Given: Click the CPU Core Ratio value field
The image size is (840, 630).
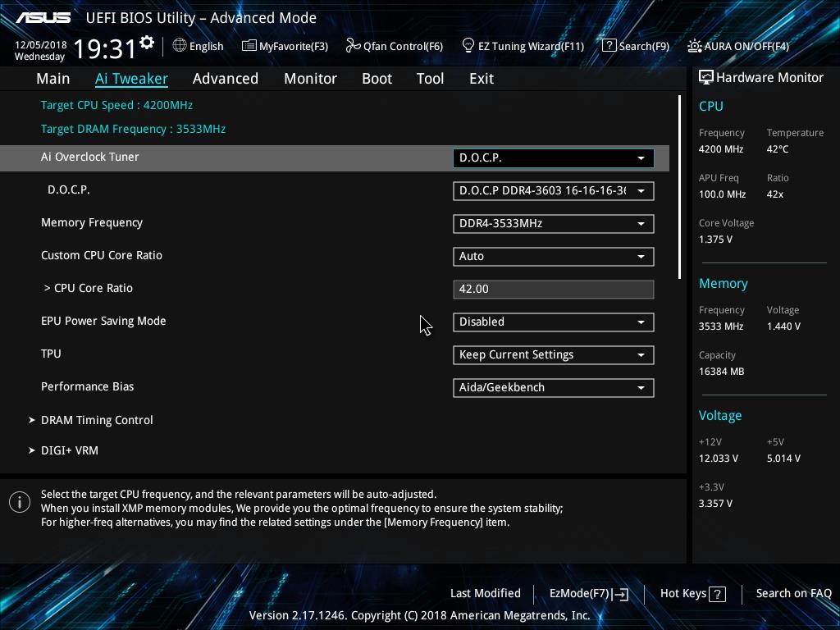Looking at the screenshot, I should point(554,290).
